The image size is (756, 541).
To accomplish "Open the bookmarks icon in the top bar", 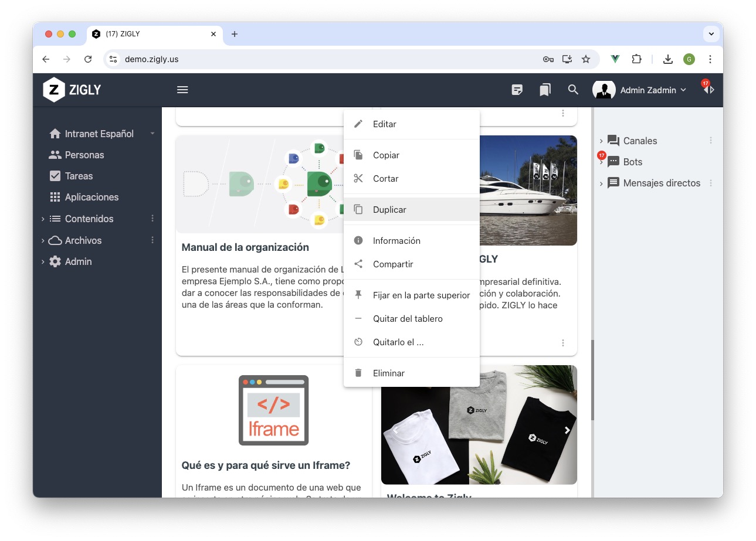I will coord(545,90).
